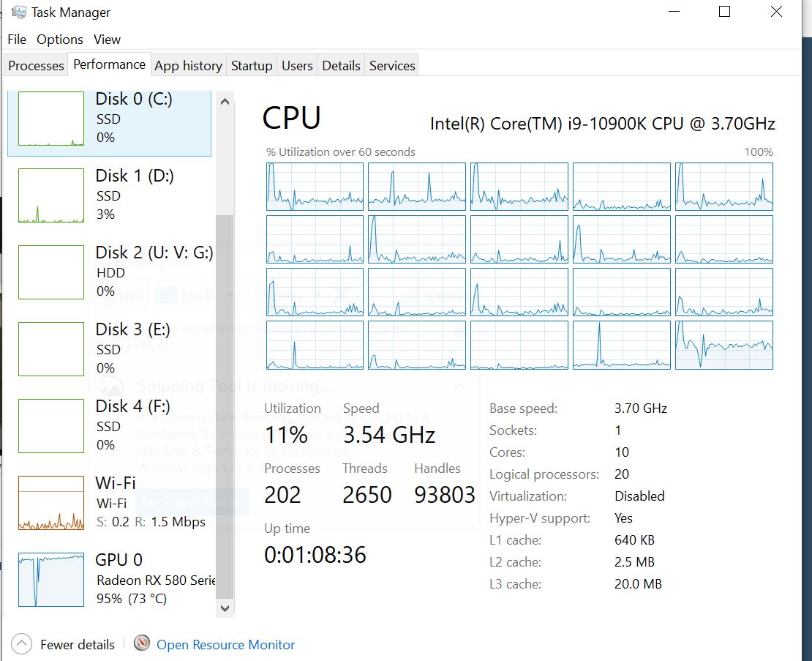Click the sidebar scroll up arrow
This screenshot has height=661, width=812.
(225, 102)
